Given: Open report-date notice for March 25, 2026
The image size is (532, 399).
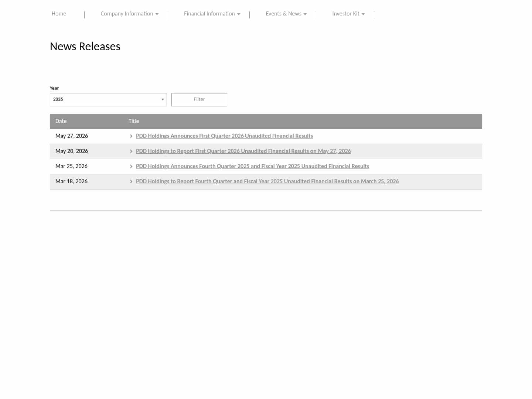Looking at the screenshot, I should [x=267, y=181].
